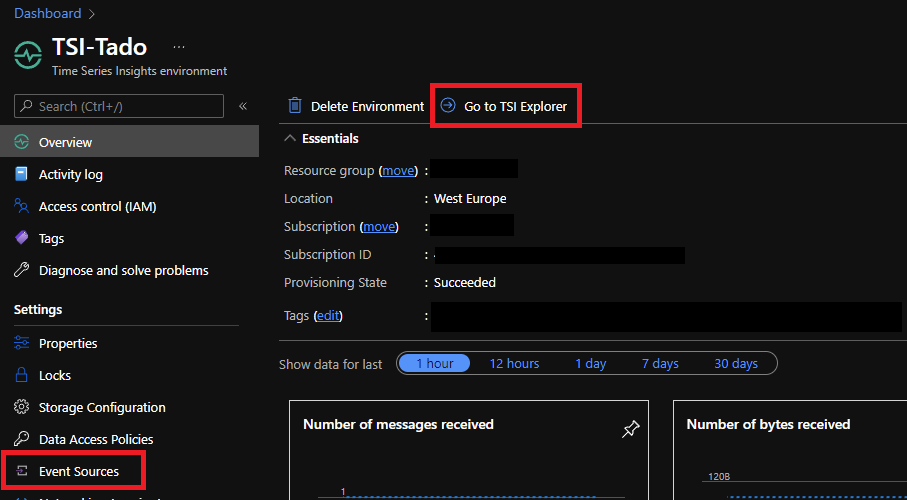The height and width of the screenshot is (500, 907).
Task: Select the 12 hours time range
Action: tap(514, 363)
